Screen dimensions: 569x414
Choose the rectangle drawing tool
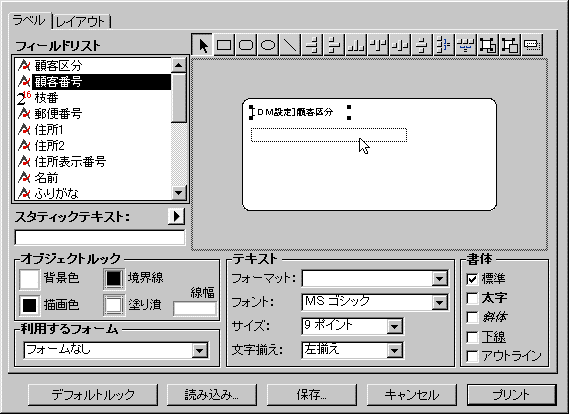tap(224, 45)
